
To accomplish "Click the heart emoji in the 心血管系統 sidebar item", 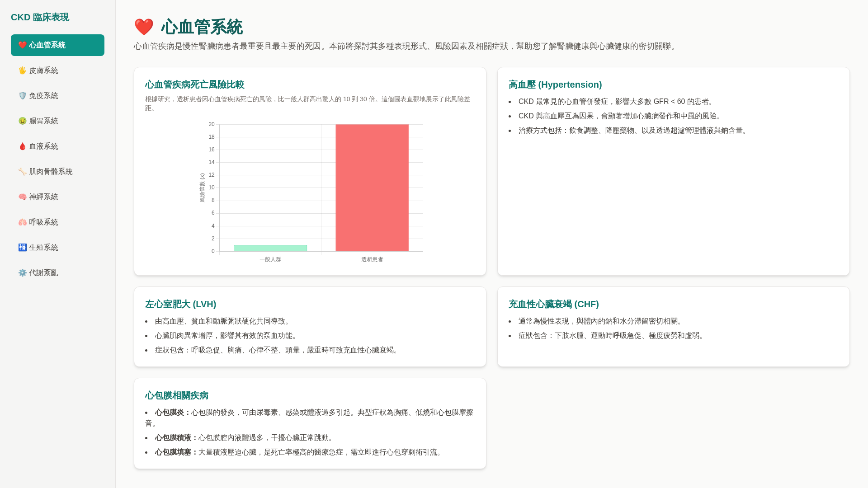I will (x=22, y=45).
